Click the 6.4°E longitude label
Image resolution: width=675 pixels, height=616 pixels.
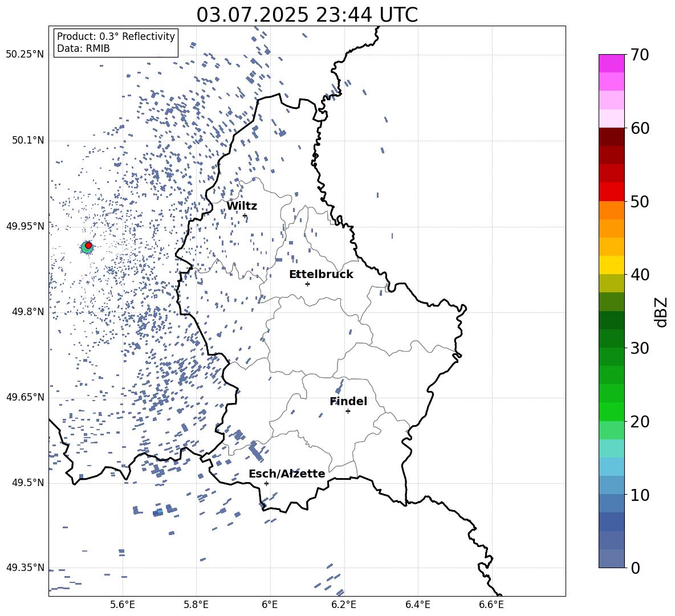click(x=417, y=605)
